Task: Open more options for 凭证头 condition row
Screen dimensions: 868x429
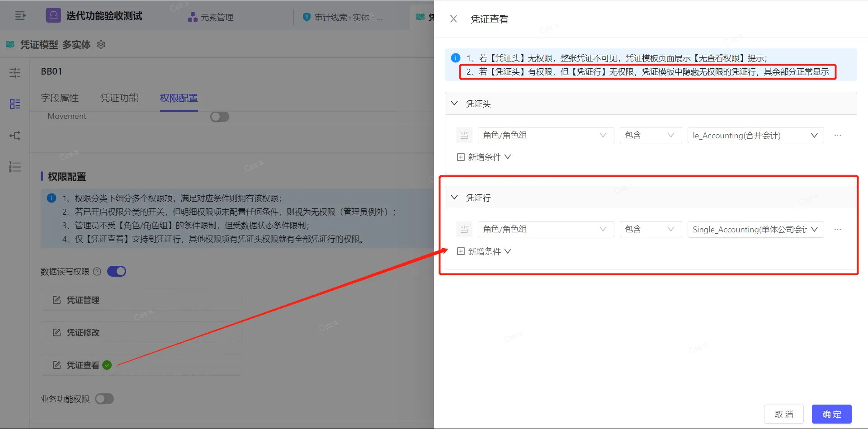Action: tap(838, 135)
